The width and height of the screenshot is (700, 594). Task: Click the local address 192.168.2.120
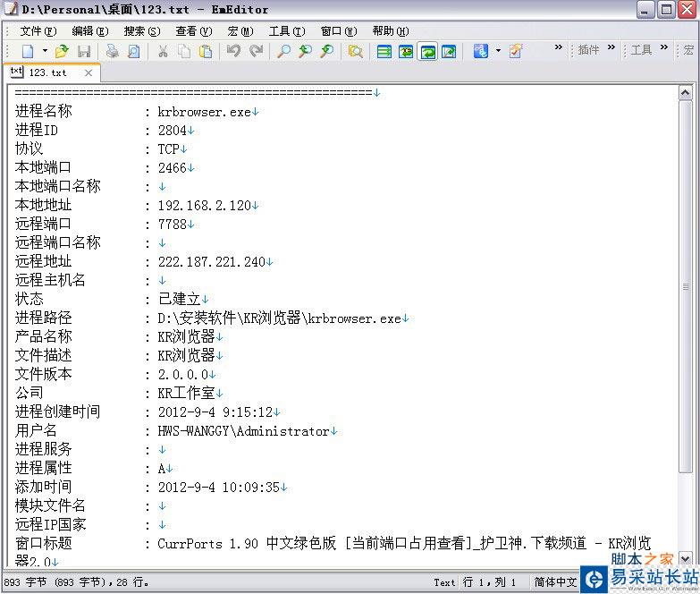(205, 206)
